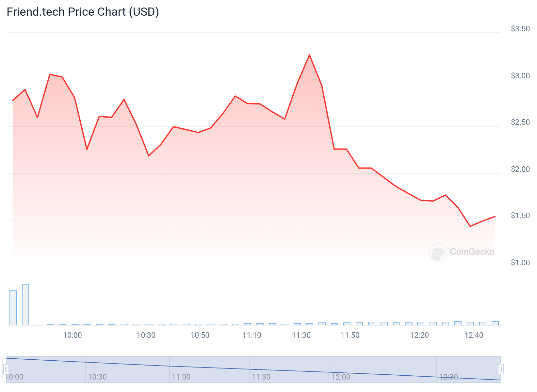Click the $2.50 price axis label
The height and width of the screenshot is (392, 537).
coord(520,122)
